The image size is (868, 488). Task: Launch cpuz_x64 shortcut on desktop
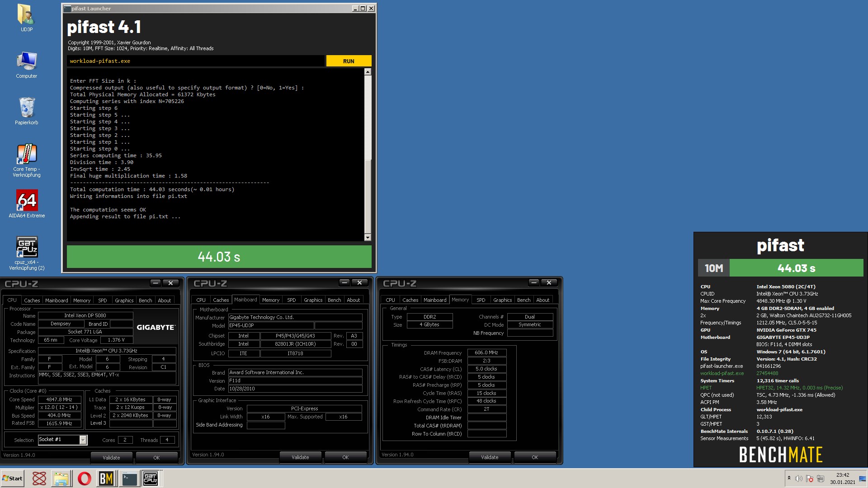point(26,253)
